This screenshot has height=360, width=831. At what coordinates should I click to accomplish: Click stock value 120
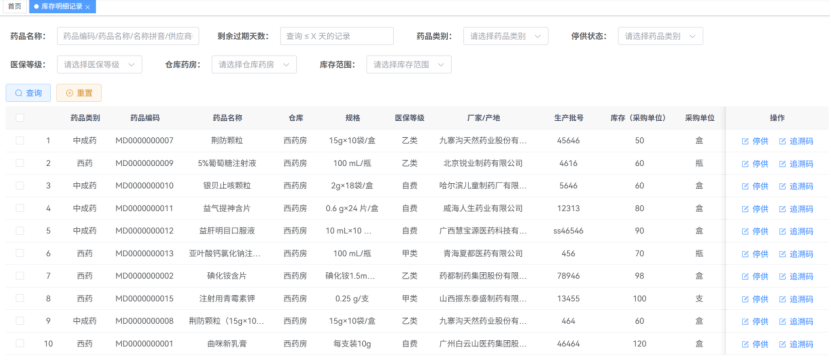tap(640, 344)
